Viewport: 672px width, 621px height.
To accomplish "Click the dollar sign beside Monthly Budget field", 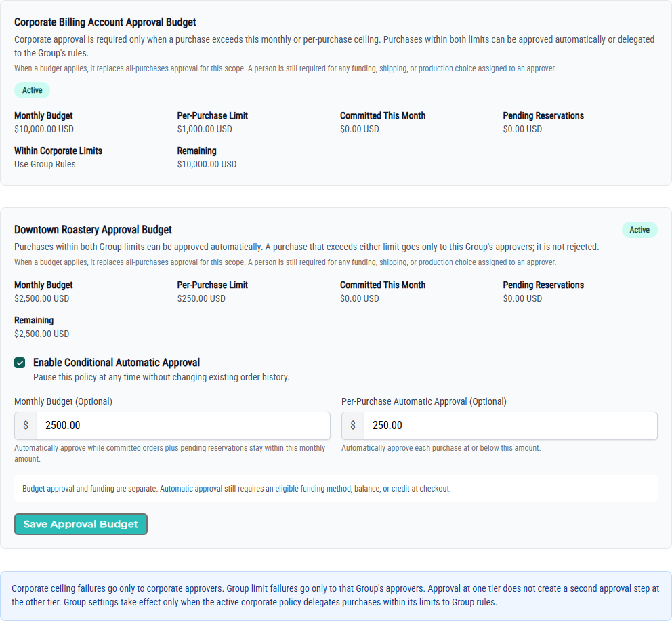I will (26, 426).
